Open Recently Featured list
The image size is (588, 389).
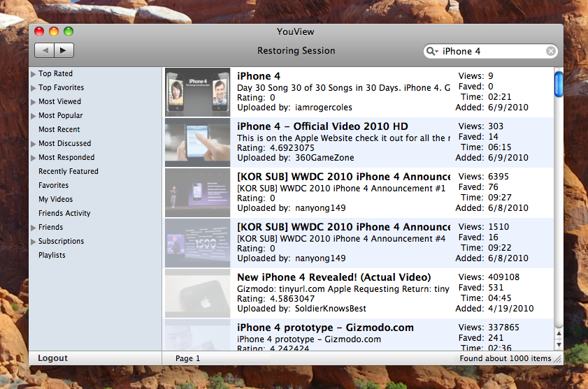pyautogui.click(x=69, y=171)
